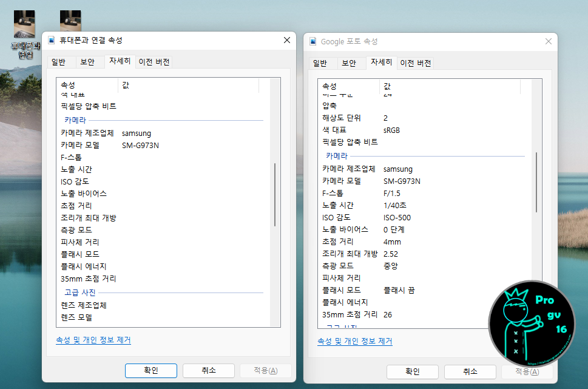Open 속성 및 개인 정보 제거 link in 휴대폰과 연결 속성
Screen dimensions: 588x389
click(93, 340)
